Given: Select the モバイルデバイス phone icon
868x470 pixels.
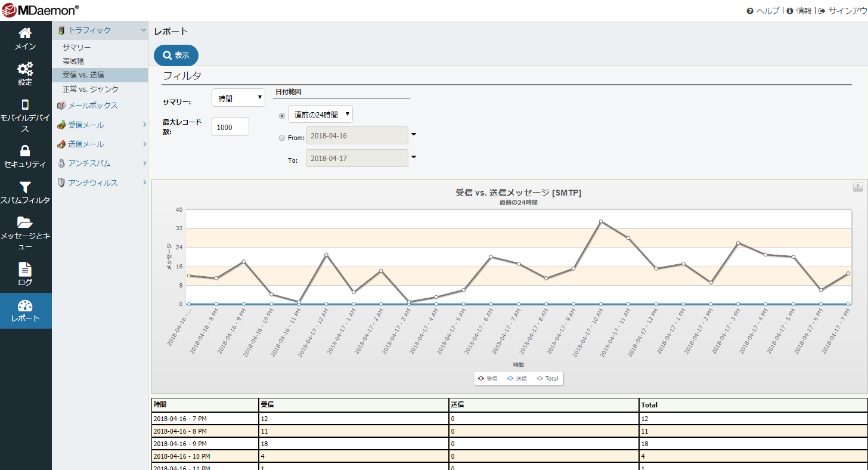Looking at the screenshot, I should point(25,104).
